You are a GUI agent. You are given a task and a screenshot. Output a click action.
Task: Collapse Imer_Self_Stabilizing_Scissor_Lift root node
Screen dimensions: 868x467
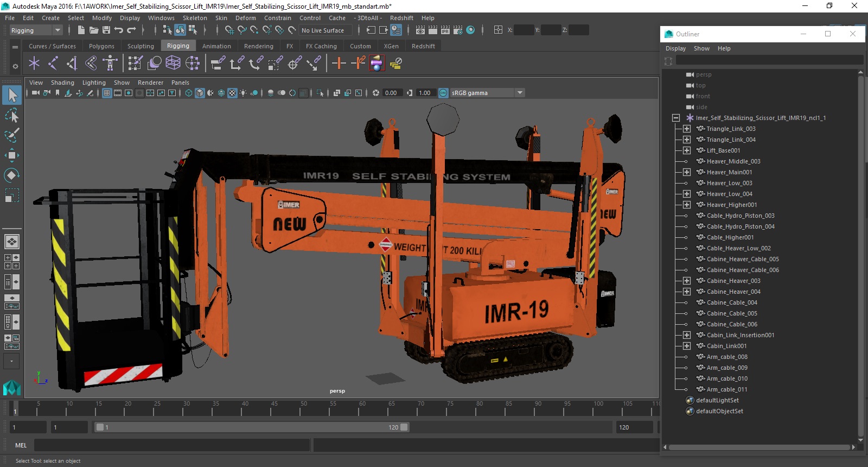(676, 118)
